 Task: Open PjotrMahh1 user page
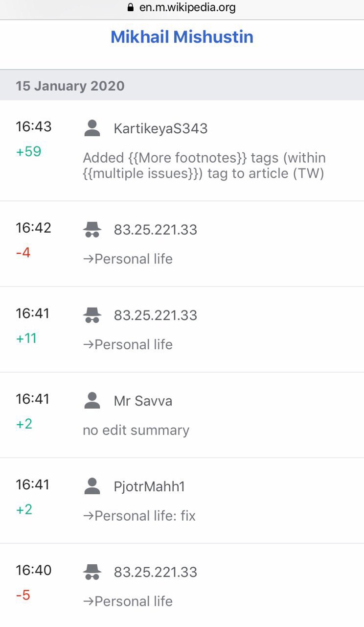click(149, 487)
